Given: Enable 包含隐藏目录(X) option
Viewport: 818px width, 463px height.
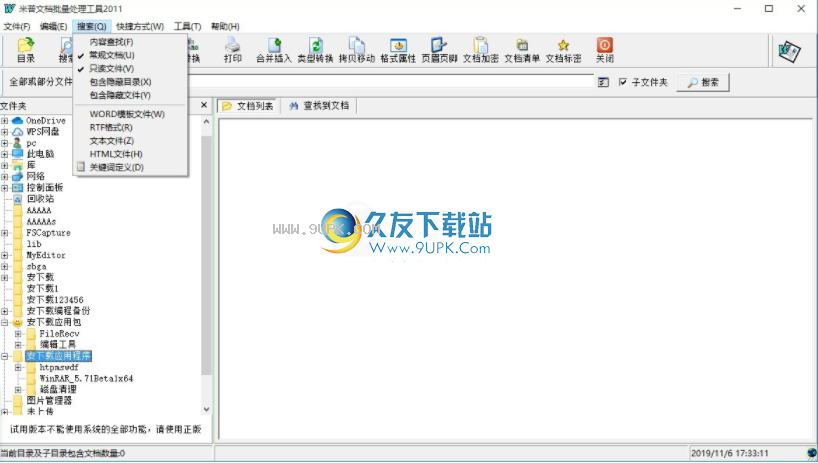Looking at the screenshot, I should (x=120, y=82).
